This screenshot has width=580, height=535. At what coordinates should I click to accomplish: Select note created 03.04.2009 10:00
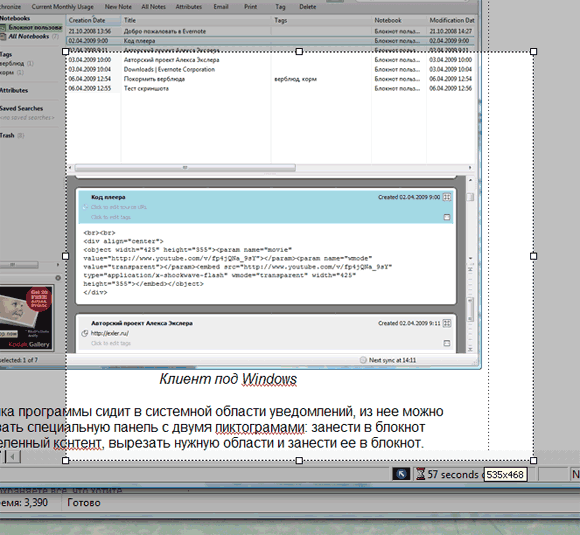tap(270, 60)
